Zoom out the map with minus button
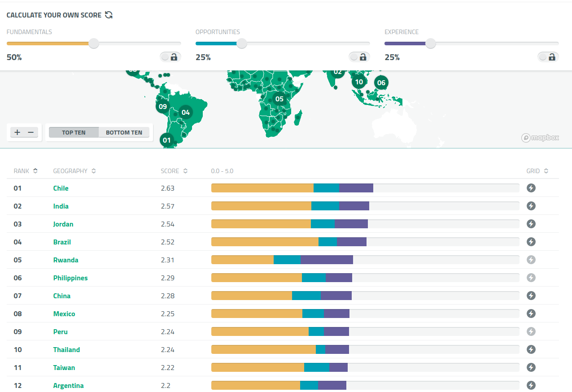Image resolution: width=572 pixels, height=392 pixels. coord(31,132)
